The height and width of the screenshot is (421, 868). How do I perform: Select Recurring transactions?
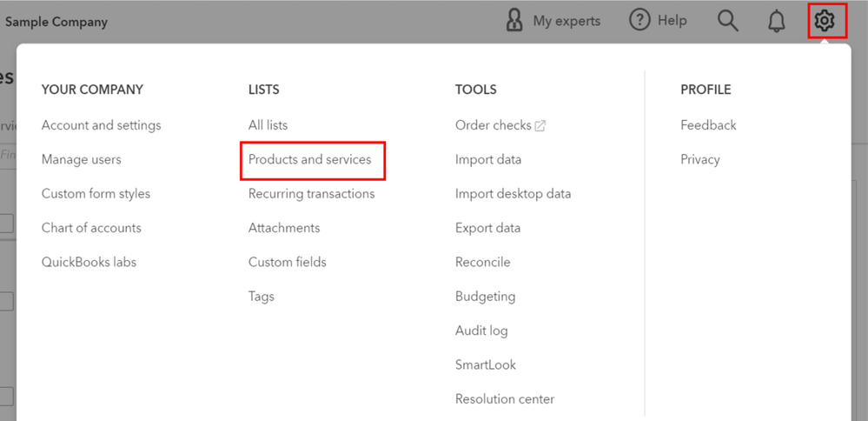311,194
